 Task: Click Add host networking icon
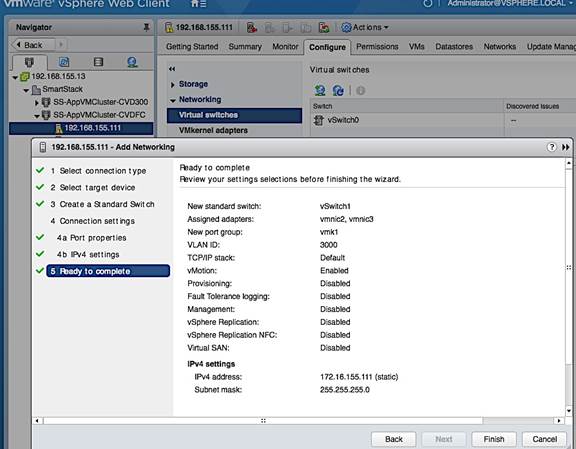[320, 90]
